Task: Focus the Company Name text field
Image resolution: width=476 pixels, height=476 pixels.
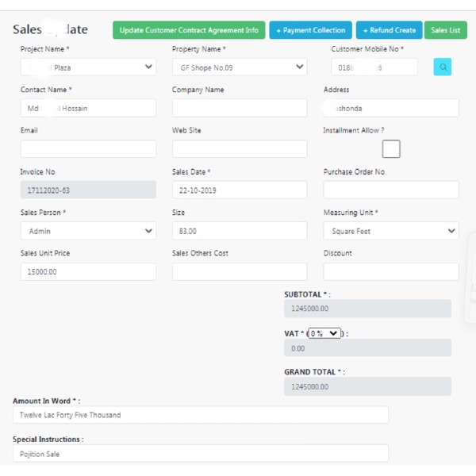Action: point(239,108)
